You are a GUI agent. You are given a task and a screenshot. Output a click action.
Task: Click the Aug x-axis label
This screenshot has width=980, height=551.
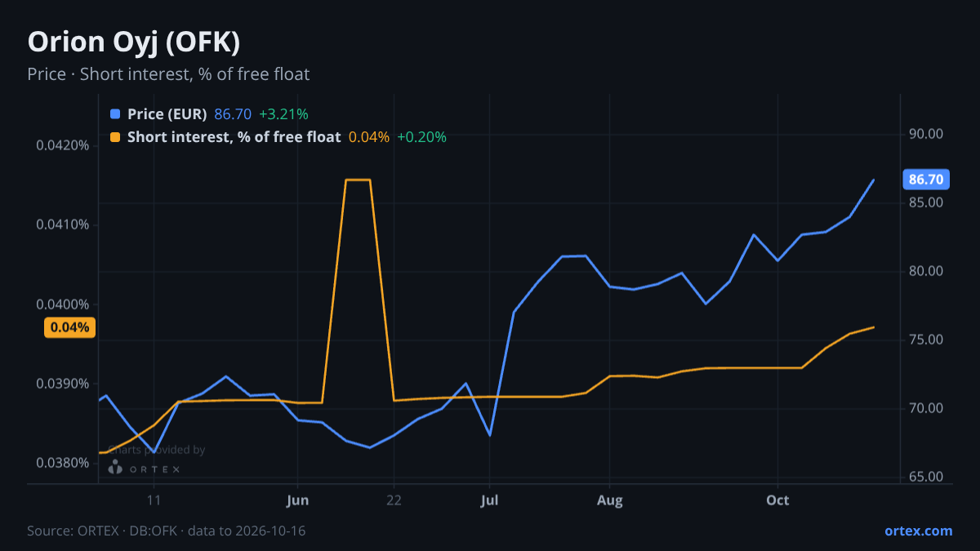coord(610,500)
